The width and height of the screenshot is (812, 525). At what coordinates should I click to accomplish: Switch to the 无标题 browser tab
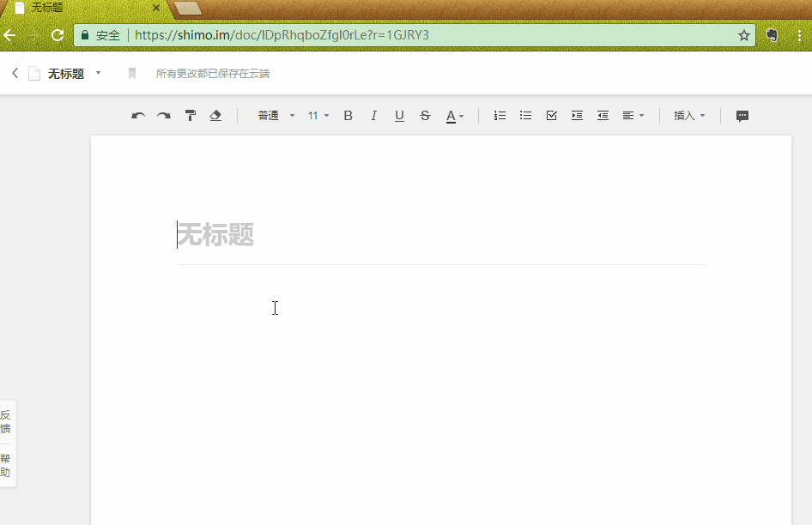pyautogui.click(x=86, y=8)
